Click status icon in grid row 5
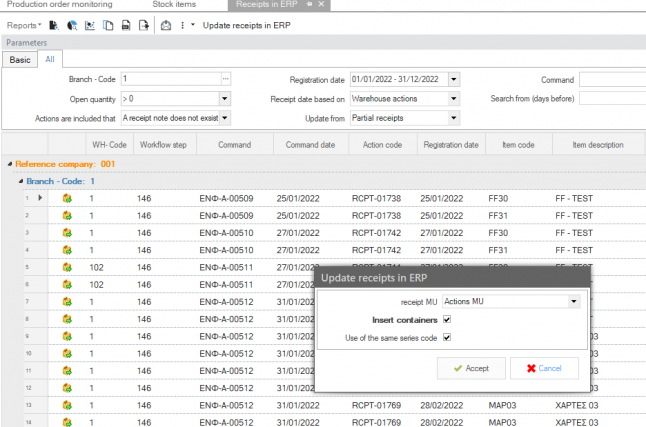The height and width of the screenshot is (427, 646). [67, 267]
